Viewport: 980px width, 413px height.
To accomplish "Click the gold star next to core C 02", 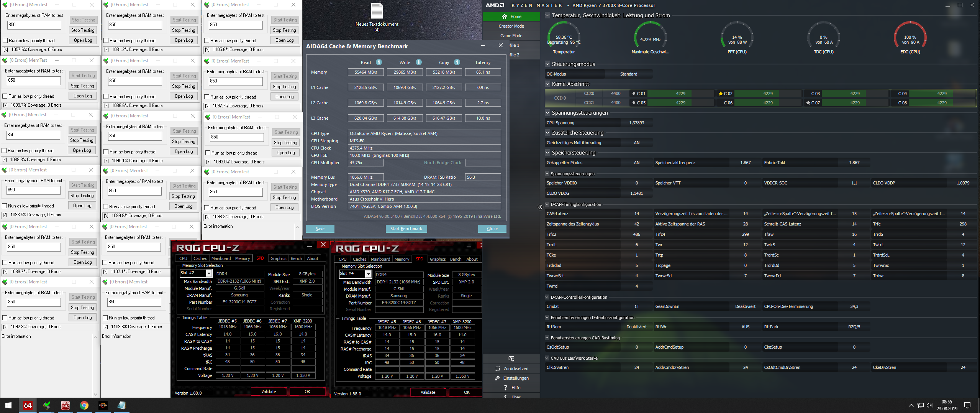I will 721,94.
